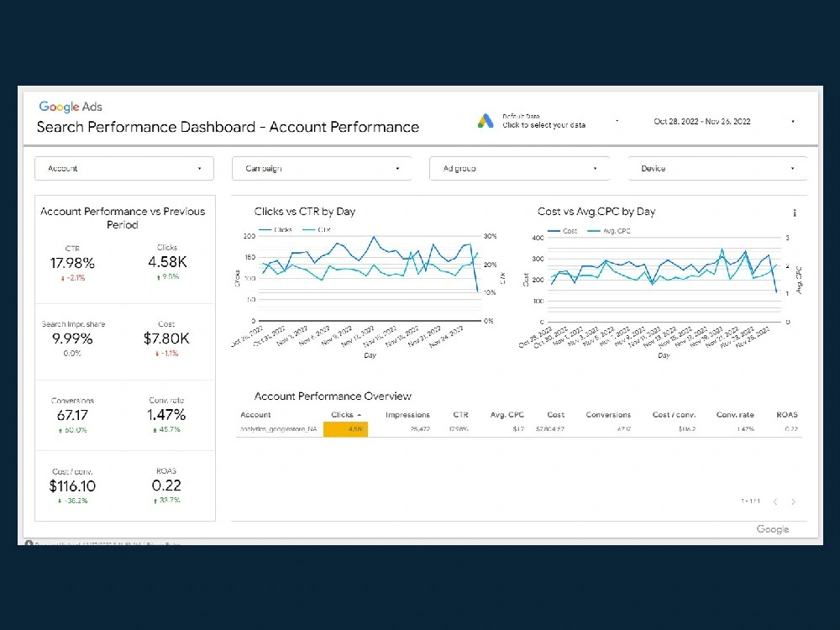The image size is (840, 630).
Task: Click the $7,804.57 cost table cell
Action: click(549, 429)
